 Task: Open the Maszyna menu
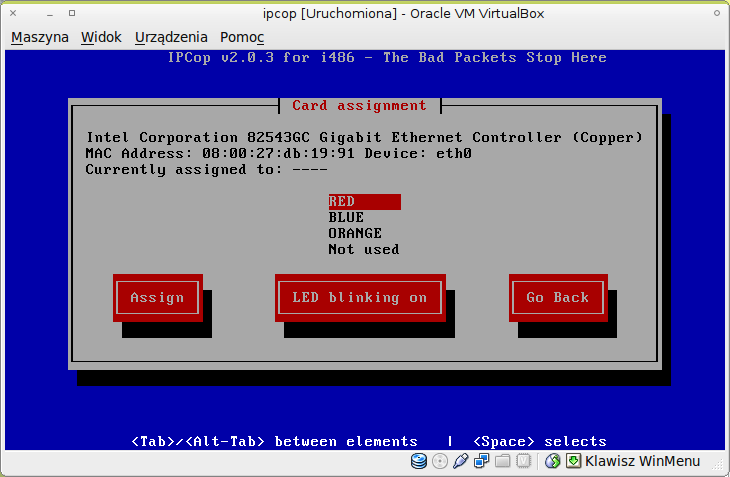click(x=40, y=37)
